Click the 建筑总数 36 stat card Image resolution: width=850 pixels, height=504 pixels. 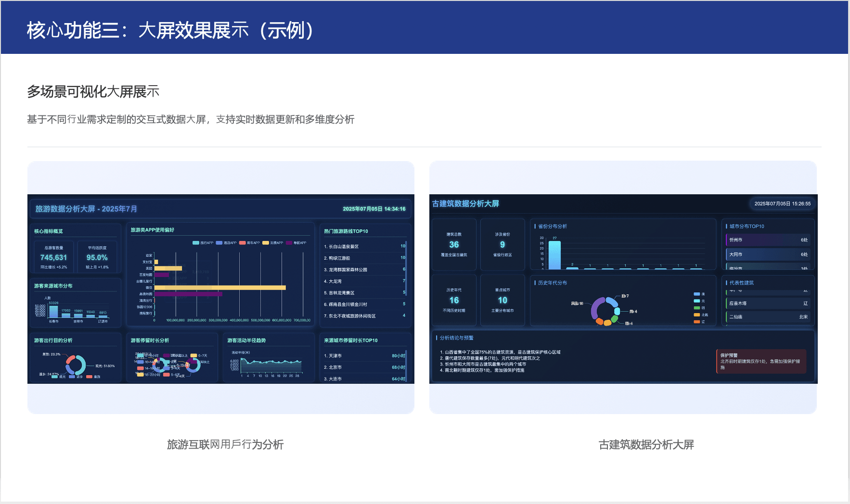click(453, 244)
